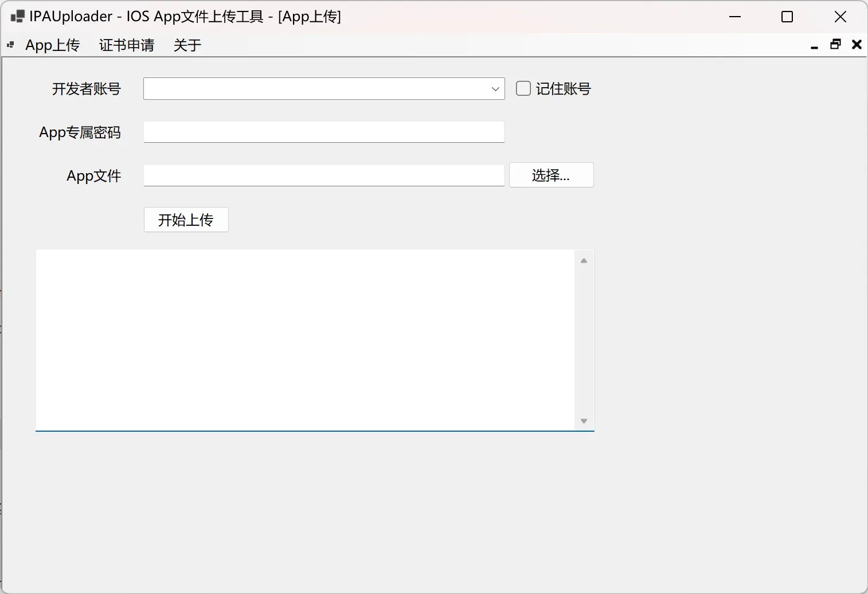Image resolution: width=868 pixels, height=594 pixels.
Task: Enable the 记住账号 checkbox
Action: tap(523, 88)
